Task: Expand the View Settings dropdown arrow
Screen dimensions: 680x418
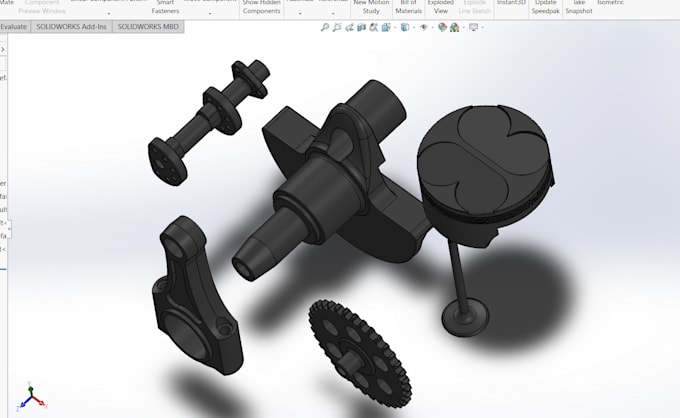Action: [x=483, y=28]
